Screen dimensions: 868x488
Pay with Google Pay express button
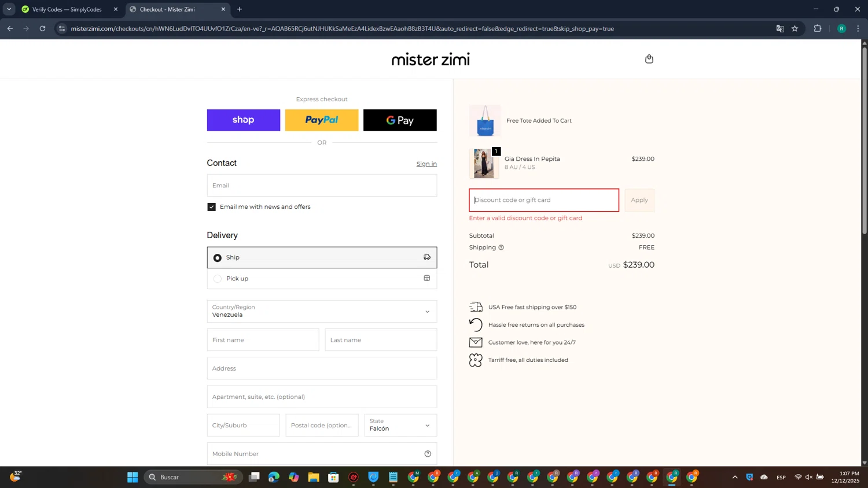point(400,120)
